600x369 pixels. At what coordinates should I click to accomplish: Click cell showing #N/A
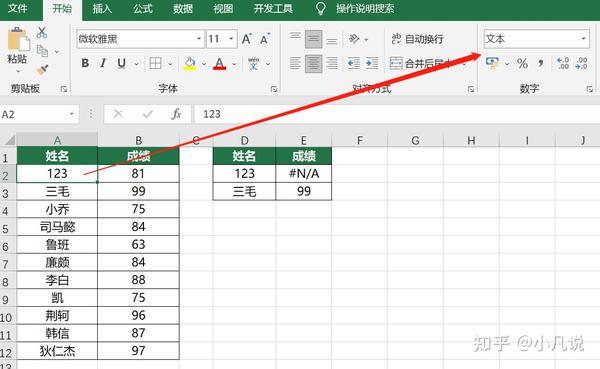(304, 173)
